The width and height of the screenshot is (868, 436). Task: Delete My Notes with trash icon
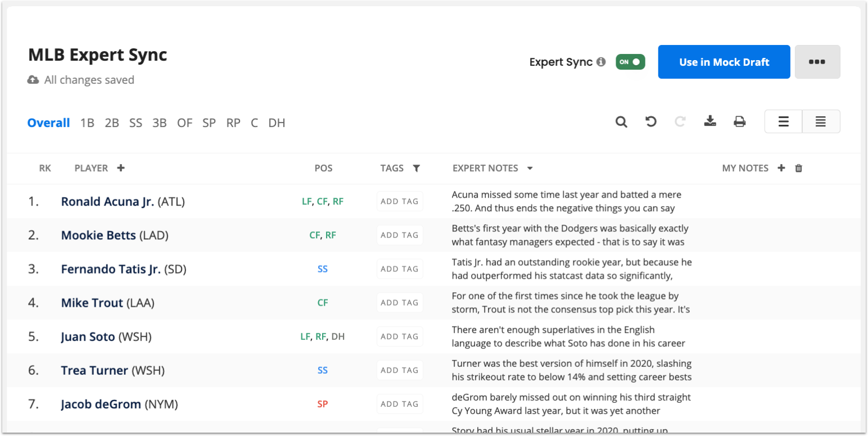coord(799,168)
